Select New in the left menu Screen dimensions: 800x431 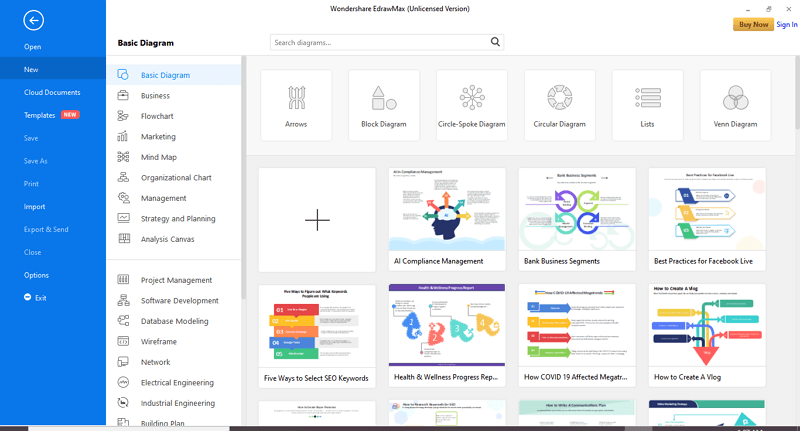[x=53, y=69]
